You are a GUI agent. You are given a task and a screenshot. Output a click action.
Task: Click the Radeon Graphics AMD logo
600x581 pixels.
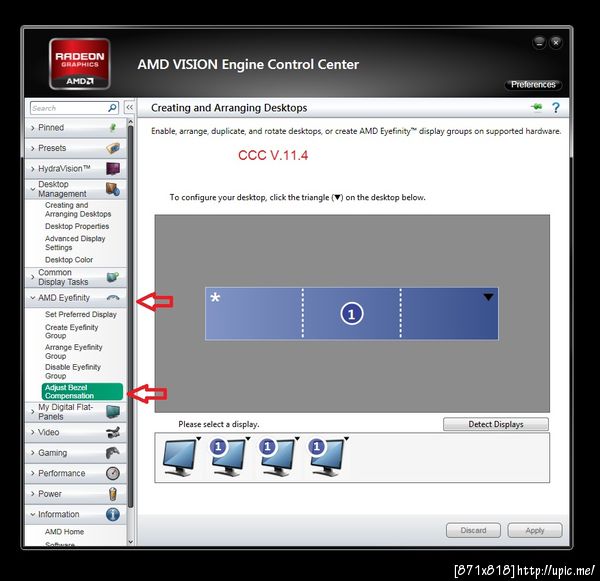point(80,64)
